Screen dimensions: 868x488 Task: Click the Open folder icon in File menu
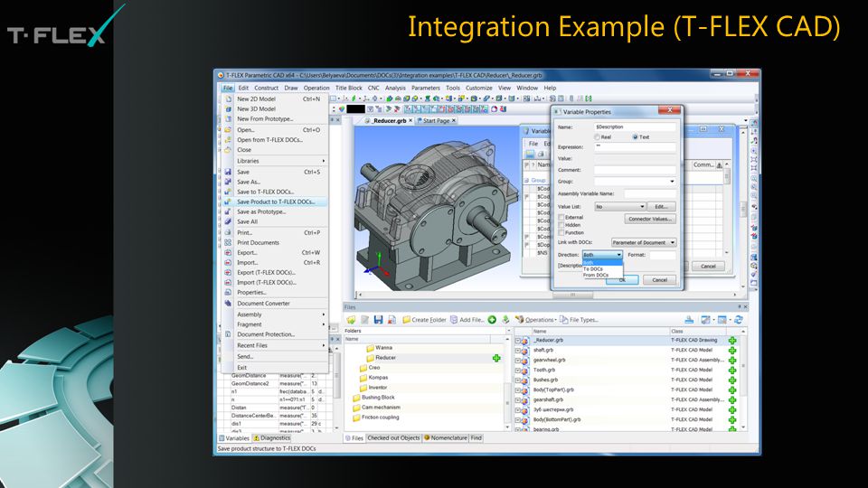click(x=228, y=129)
